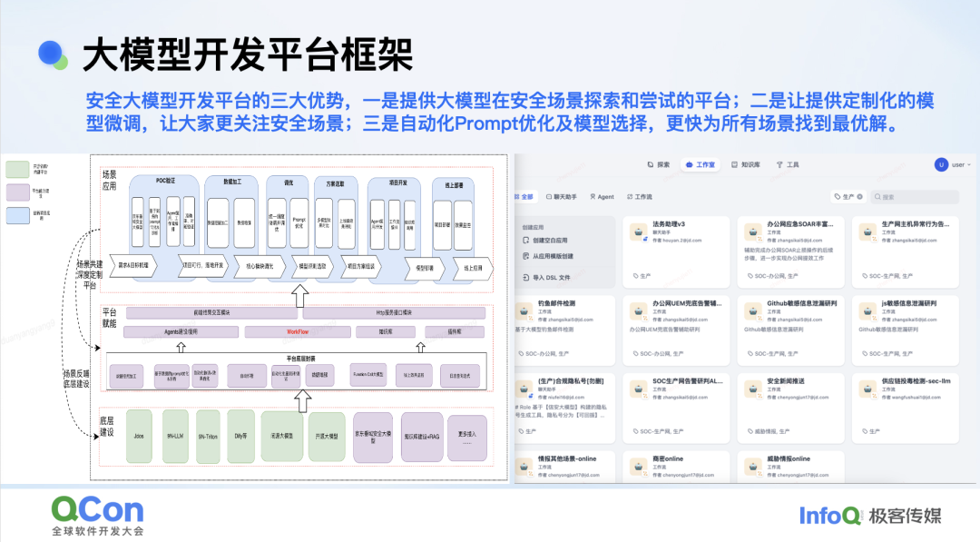Click tag icon on 供应链投毒检测 card

click(865, 431)
